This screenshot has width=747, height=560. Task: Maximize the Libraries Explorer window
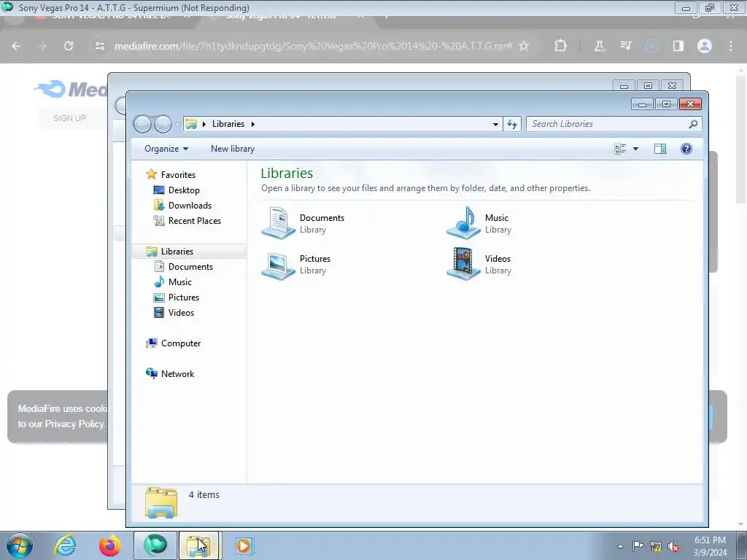point(666,104)
